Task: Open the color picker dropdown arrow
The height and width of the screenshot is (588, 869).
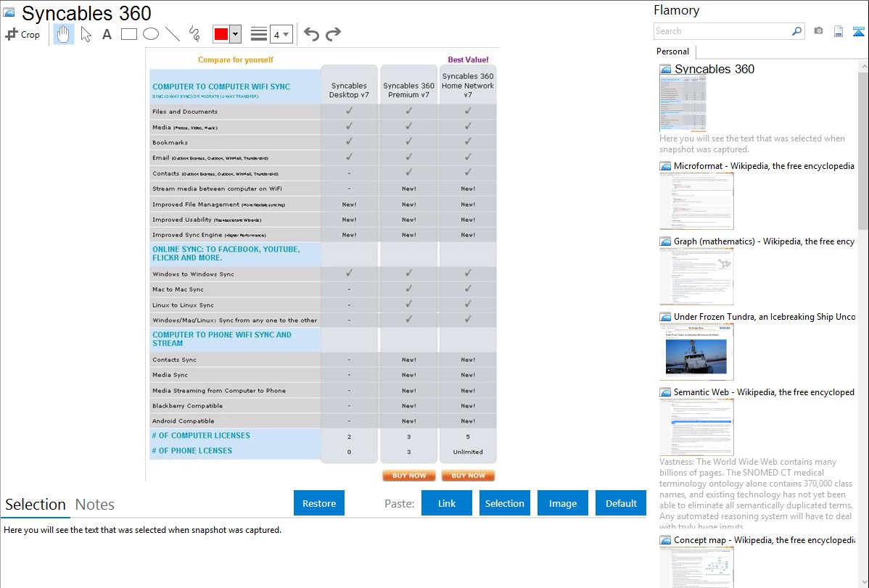Action: pyautogui.click(x=236, y=34)
